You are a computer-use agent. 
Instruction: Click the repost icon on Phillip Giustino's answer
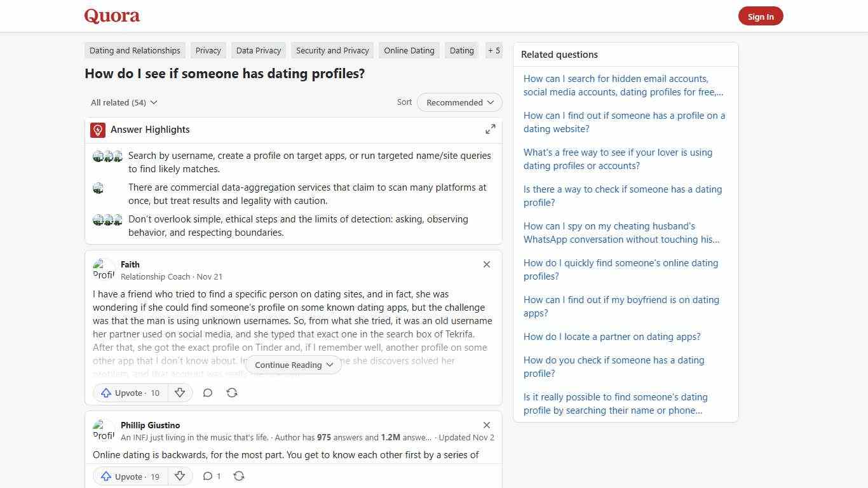[x=239, y=476]
